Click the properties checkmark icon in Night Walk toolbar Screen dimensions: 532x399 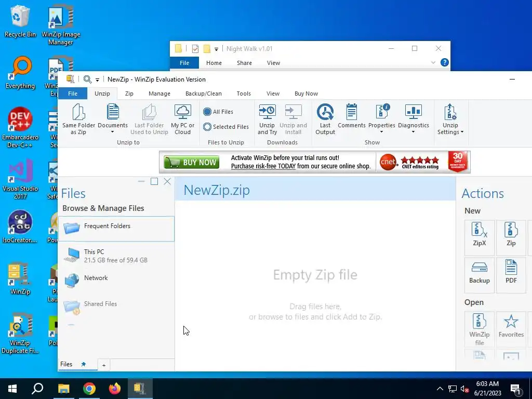coord(195,49)
